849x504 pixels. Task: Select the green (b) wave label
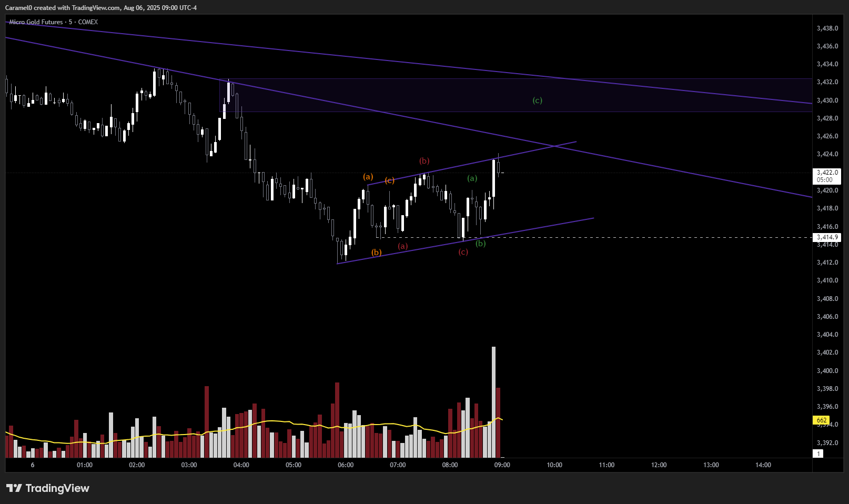point(481,243)
